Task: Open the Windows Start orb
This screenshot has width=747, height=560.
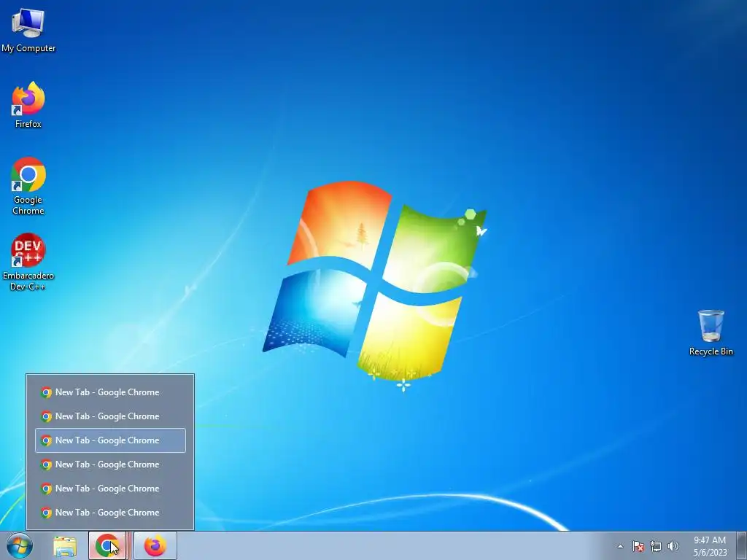Action: click(x=20, y=545)
